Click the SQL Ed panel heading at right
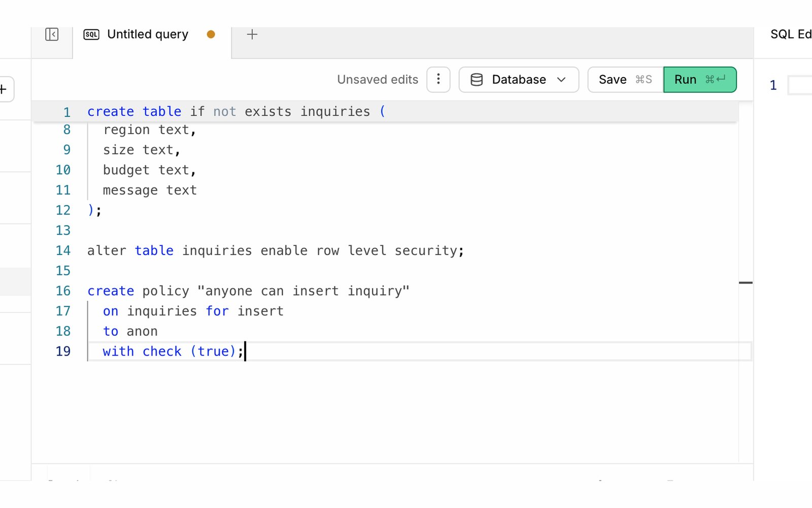This screenshot has height=508, width=812. pyautogui.click(x=791, y=35)
